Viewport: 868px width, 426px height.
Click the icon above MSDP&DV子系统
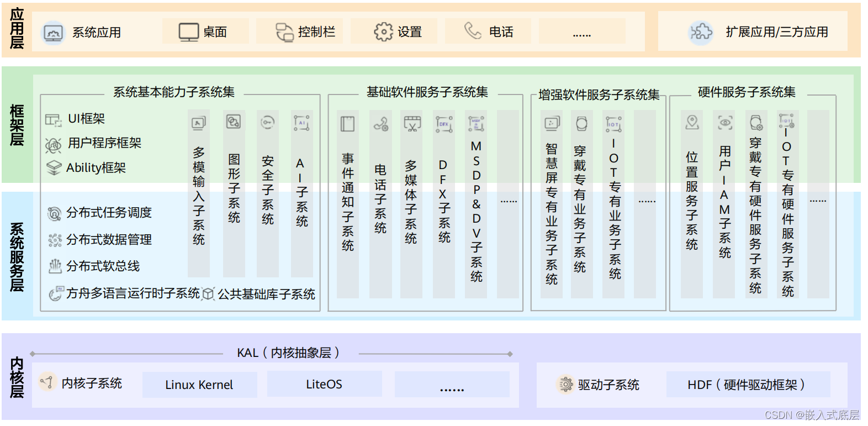click(476, 123)
